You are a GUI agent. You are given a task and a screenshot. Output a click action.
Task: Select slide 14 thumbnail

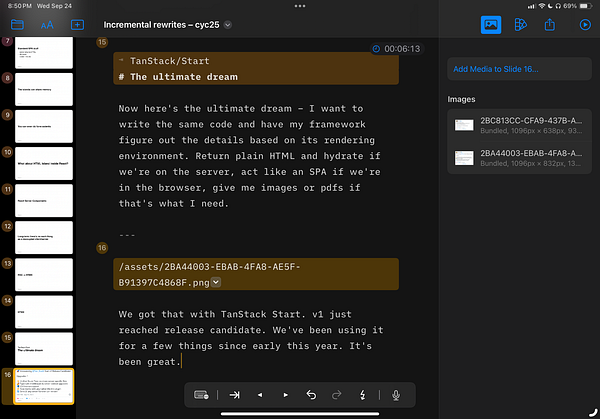[x=44, y=312]
